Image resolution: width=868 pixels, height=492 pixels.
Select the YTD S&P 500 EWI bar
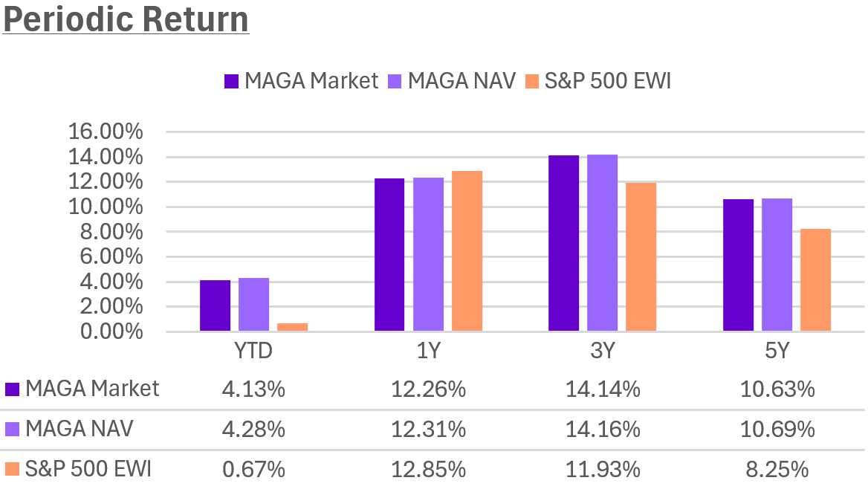[x=293, y=327]
